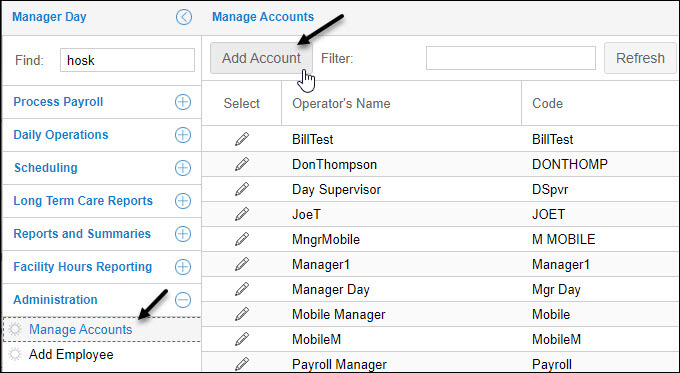Click the JOET code cell

click(548, 214)
